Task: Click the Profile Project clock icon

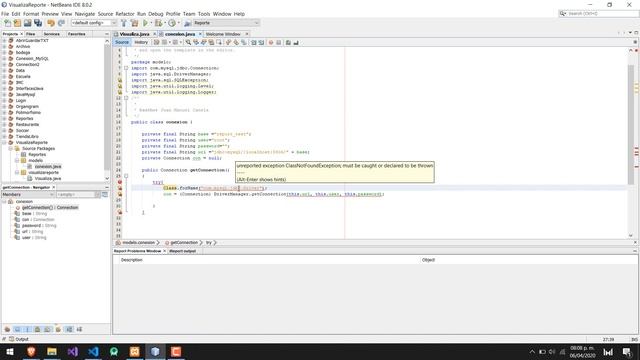Action: point(172,23)
